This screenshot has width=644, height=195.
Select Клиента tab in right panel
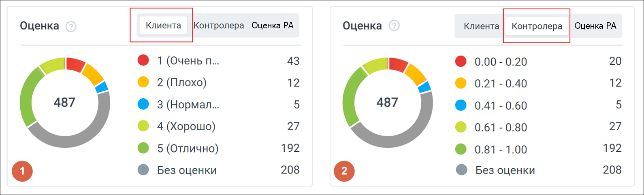[481, 26]
